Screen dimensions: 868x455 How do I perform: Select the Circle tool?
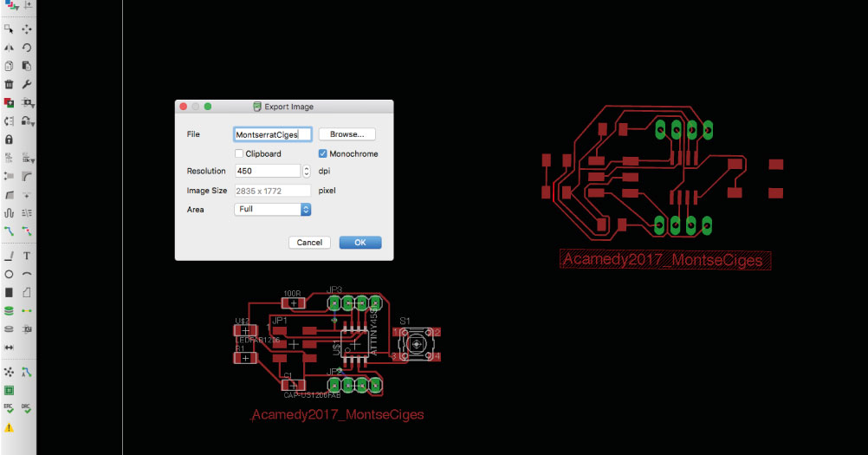pos(9,274)
